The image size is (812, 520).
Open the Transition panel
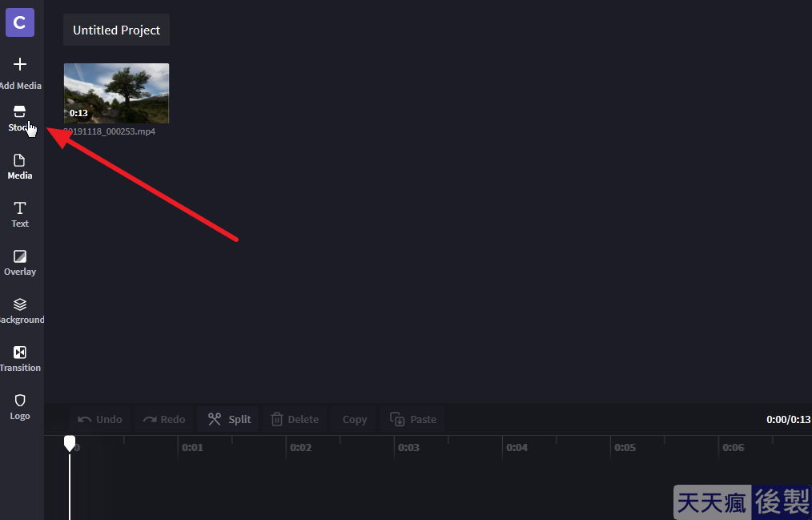20,360
